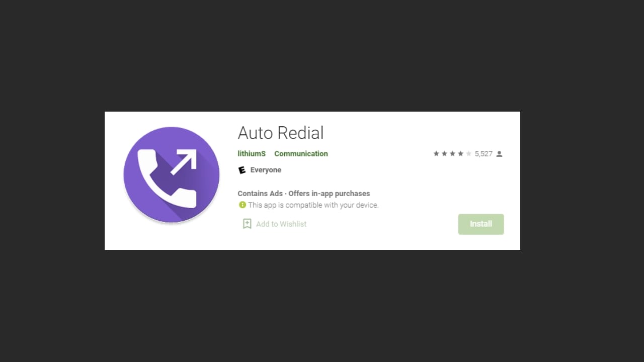Click the gray fifth rating star
The image size is (644, 362).
[x=468, y=154]
